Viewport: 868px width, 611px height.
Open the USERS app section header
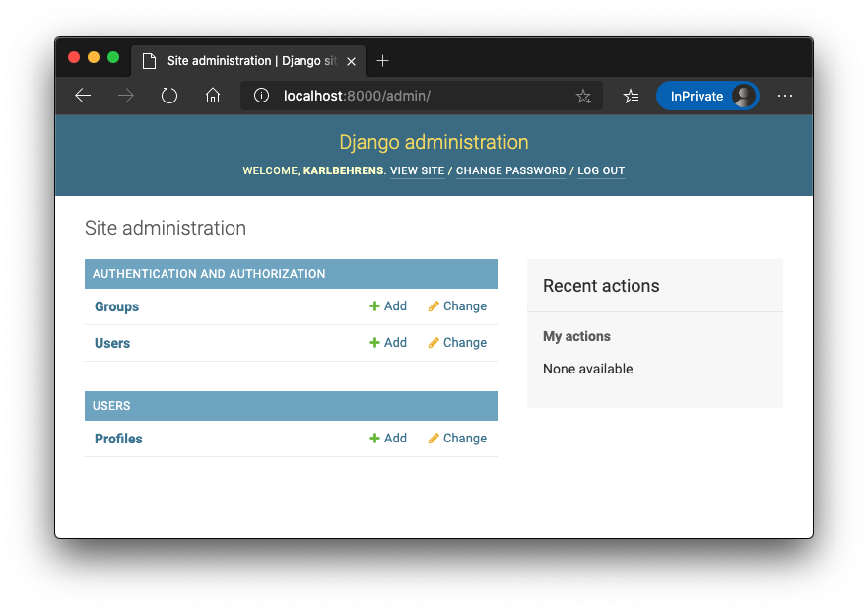click(x=111, y=406)
